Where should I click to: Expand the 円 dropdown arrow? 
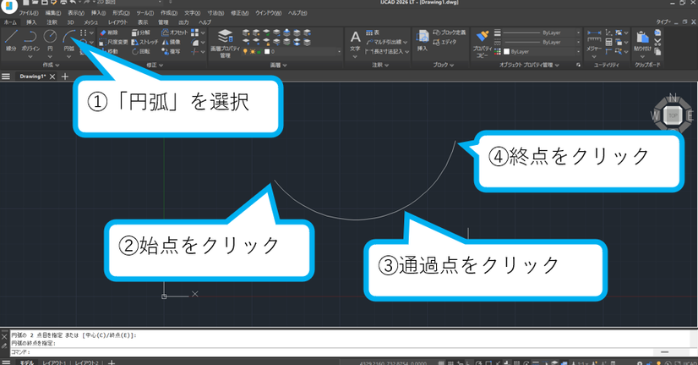point(50,57)
